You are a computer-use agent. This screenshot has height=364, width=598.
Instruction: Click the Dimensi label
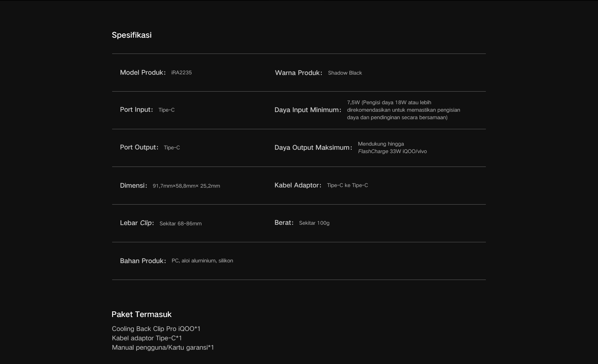point(133,186)
